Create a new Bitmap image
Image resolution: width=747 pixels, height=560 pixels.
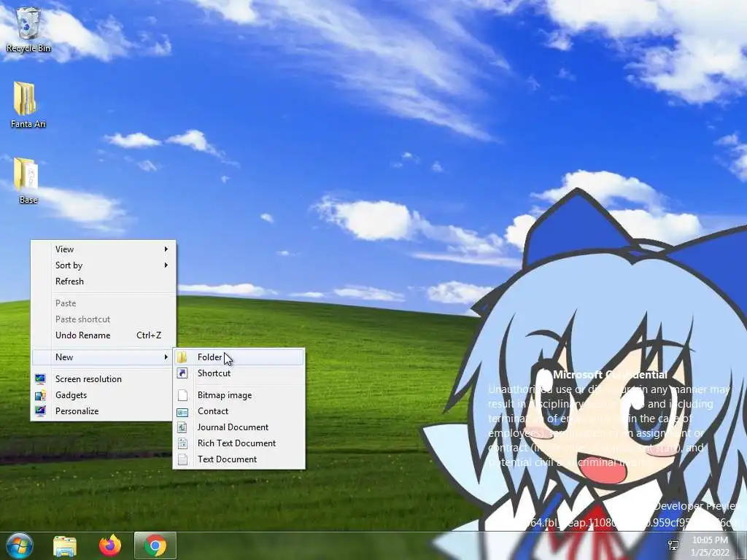(x=239, y=395)
